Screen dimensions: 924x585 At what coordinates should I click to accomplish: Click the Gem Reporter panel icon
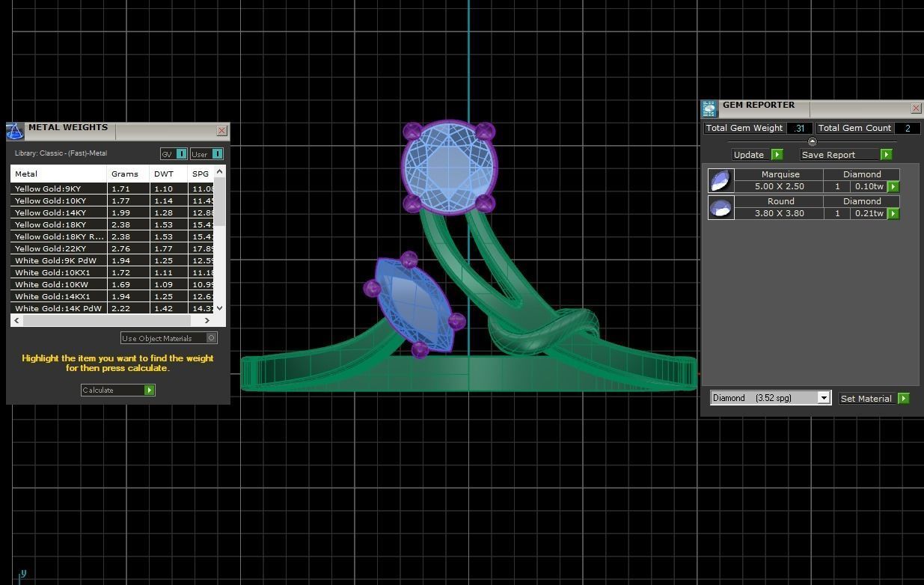[709, 109]
